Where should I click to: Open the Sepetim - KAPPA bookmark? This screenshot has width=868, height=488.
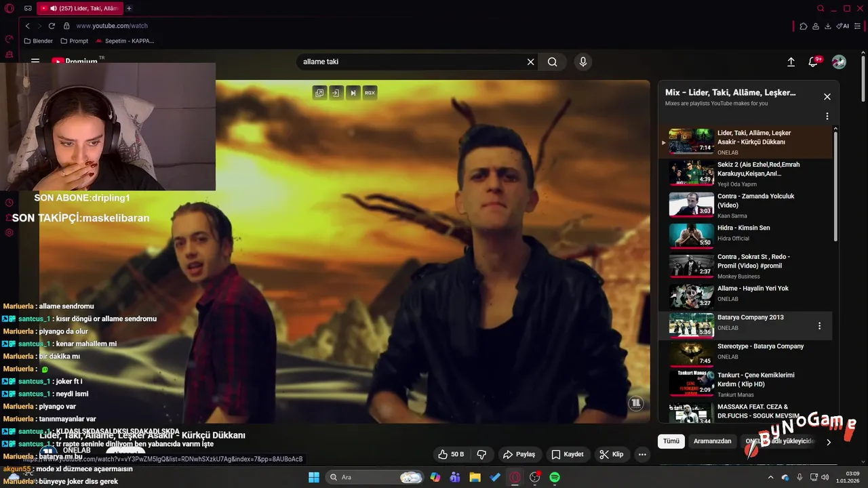click(125, 41)
